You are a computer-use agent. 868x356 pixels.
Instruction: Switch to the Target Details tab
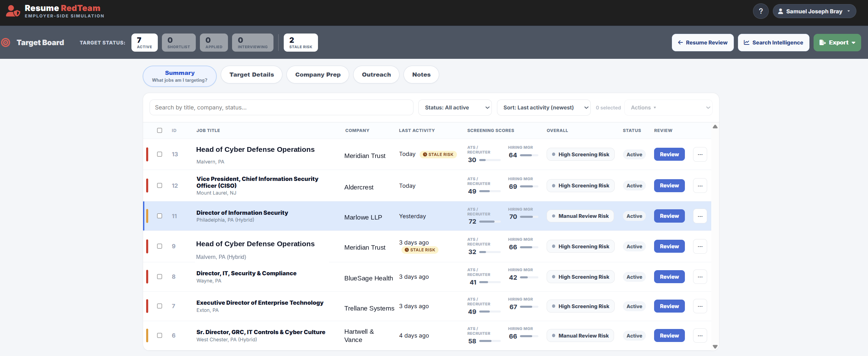pos(252,75)
